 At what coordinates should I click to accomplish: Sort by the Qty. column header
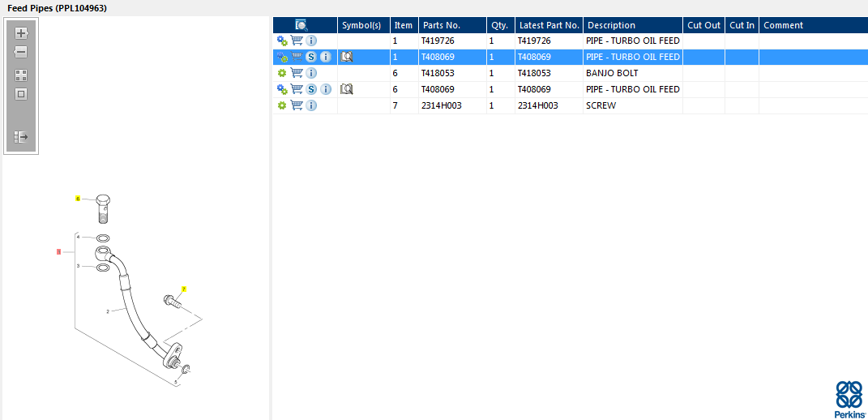pos(500,25)
